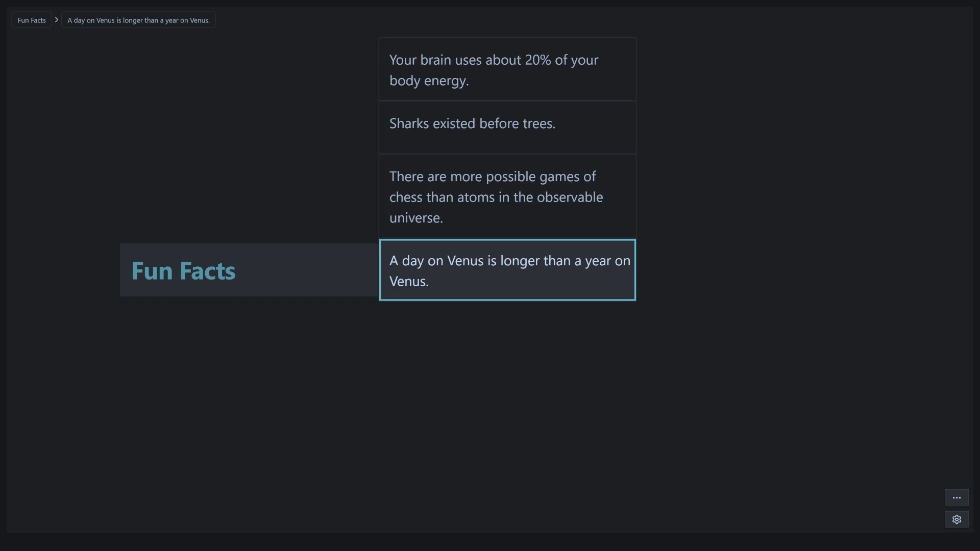The height and width of the screenshot is (551, 980).
Task: Pick the card about atoms in the universe
Action: [507, 196]
